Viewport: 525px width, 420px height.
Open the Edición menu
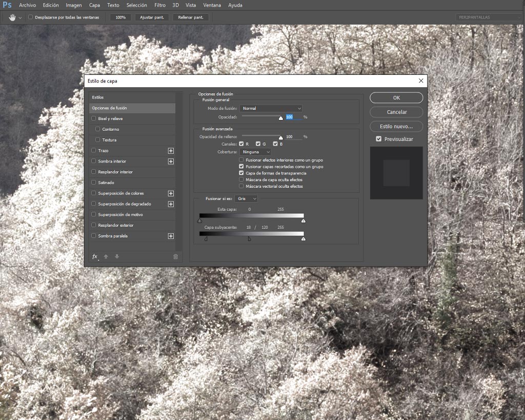(x=51, y=5)
